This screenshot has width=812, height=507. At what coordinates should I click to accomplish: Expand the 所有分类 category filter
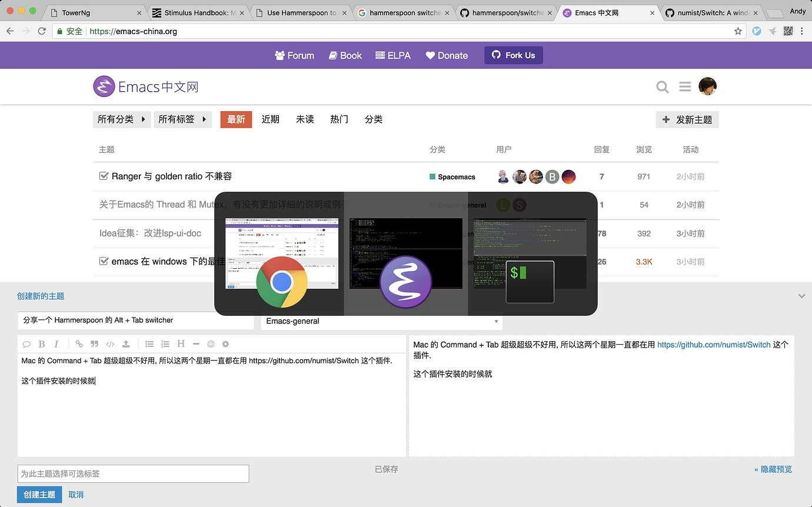122,119
